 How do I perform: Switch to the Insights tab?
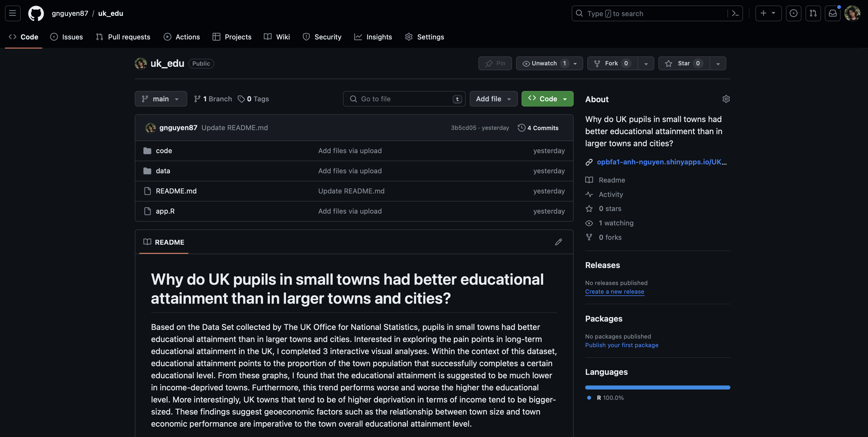(x=373, y=37)
